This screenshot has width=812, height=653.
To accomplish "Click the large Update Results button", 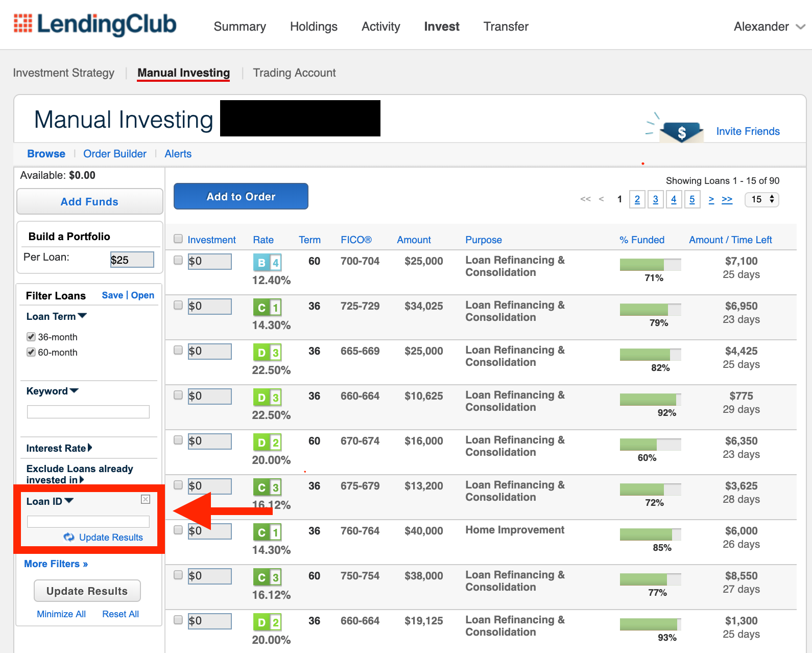I will [x=87, y=591].
